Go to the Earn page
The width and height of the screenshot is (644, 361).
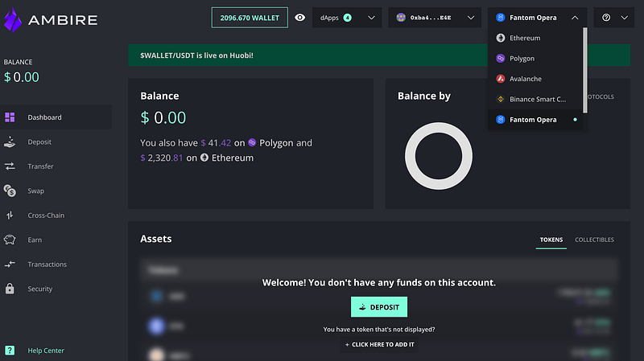(x=56, y=240)
